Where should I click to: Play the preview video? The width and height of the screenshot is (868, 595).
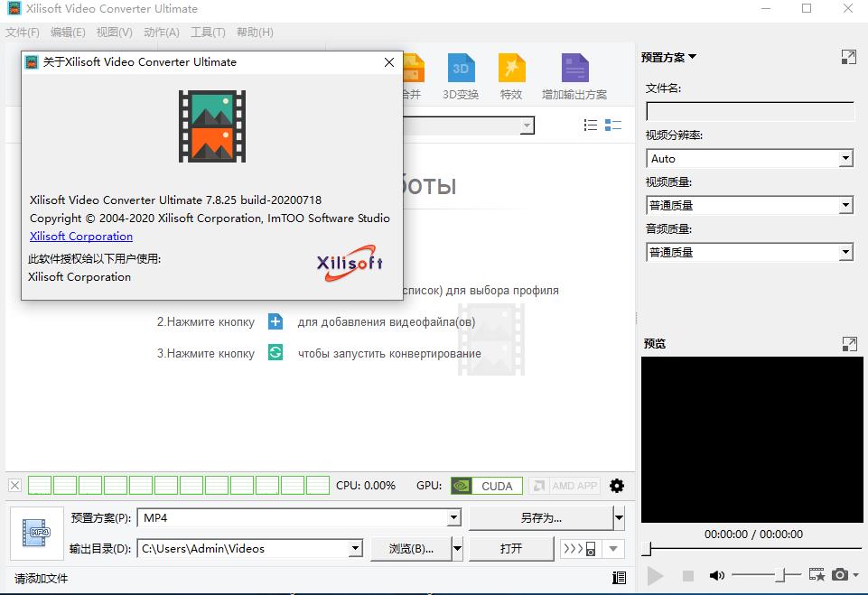655,576
